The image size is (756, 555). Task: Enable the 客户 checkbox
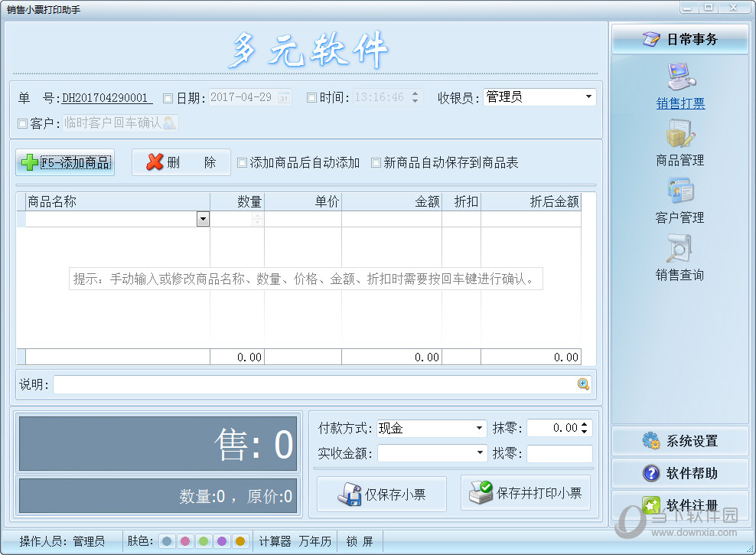tap(22, 123)
